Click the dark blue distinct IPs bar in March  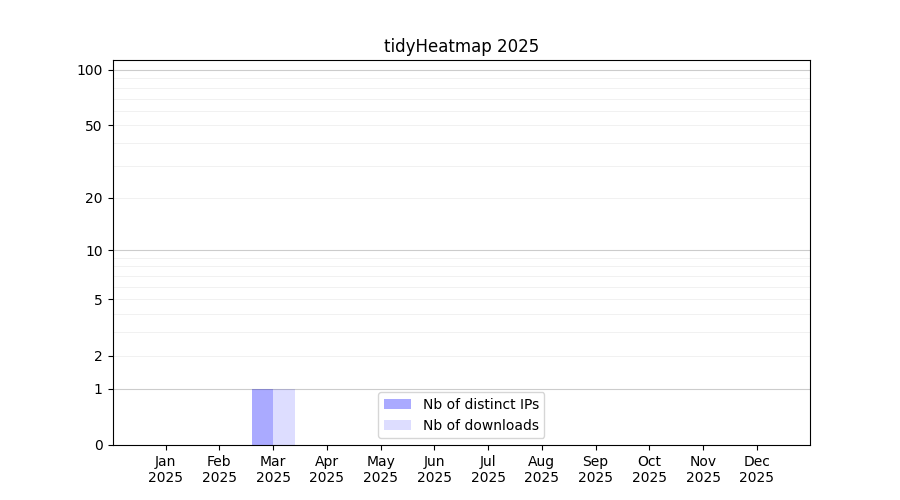point(262,417)
